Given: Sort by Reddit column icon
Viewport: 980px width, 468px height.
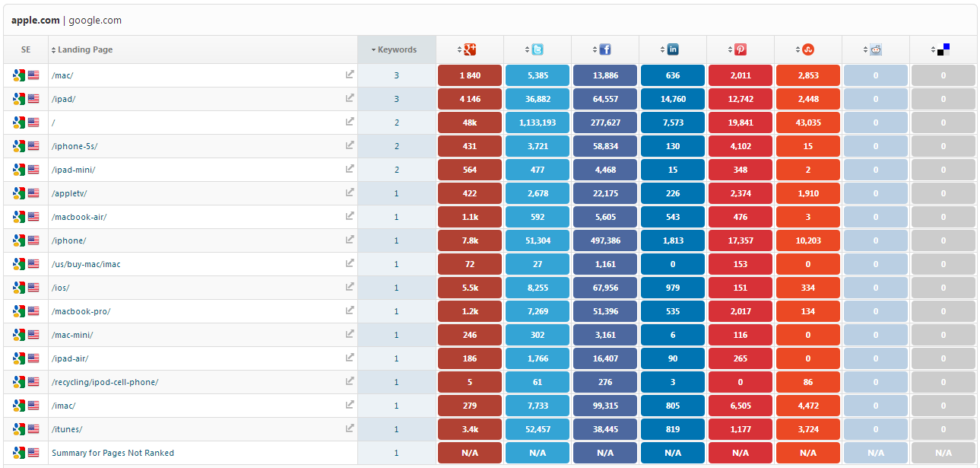Looking at the screenshot, I should tap(876, 49).
